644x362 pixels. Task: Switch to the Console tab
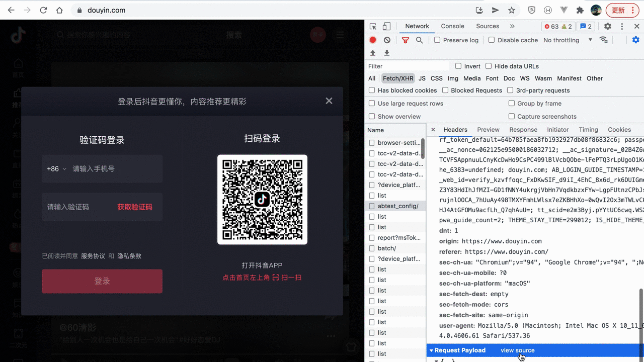[x=452, y=26]
